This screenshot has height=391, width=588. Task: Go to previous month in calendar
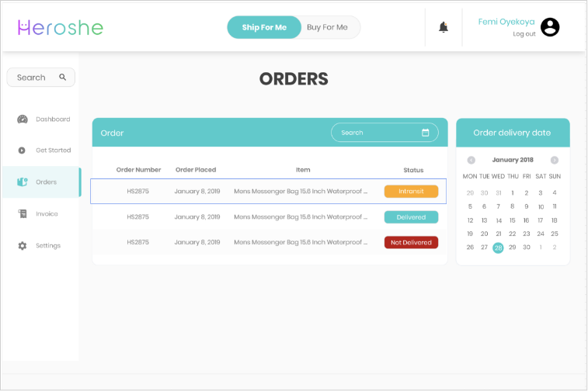471,161
